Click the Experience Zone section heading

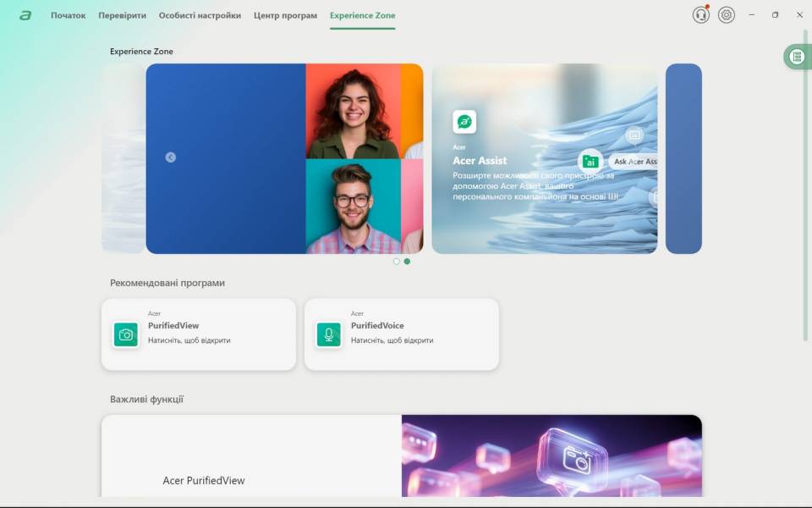(x=141, y=52)
